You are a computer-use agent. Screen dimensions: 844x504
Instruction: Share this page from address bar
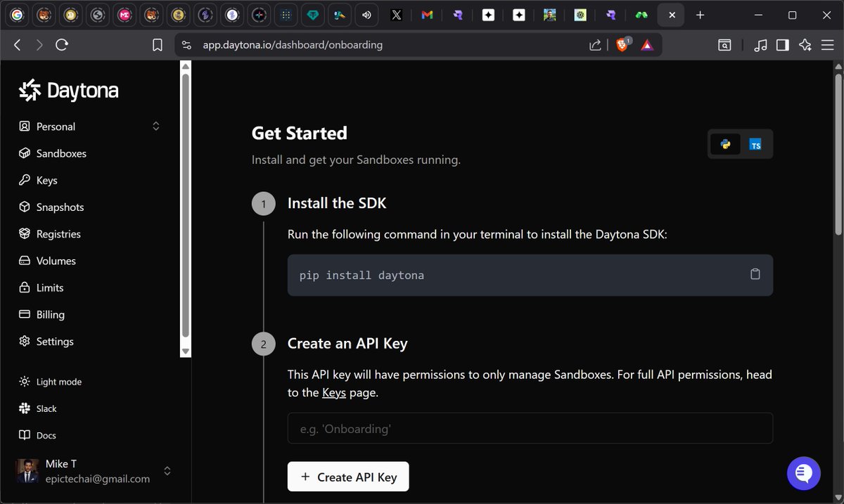pos(595,45)
